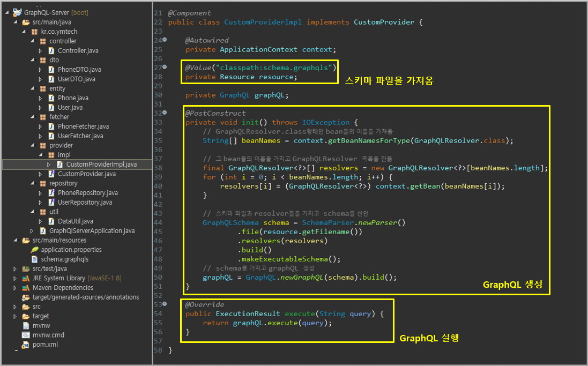The image size is (588, 366).
Task: Select DataUtil.java under util package
Action: 75,221
